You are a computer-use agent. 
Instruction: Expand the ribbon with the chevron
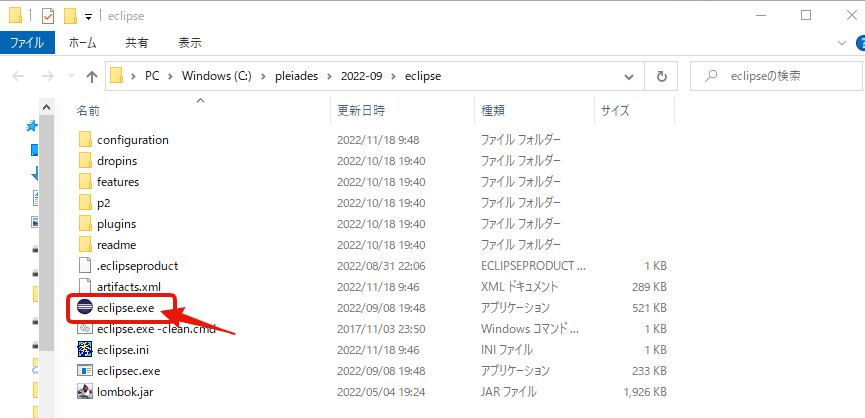click(x=842, y=42)
